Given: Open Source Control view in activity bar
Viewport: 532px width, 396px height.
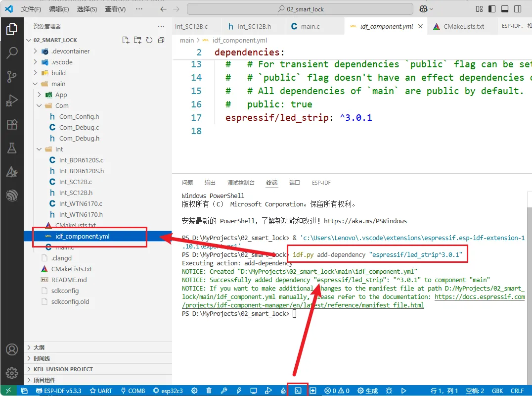Looking at the screenshot, I should pos(12,76).
